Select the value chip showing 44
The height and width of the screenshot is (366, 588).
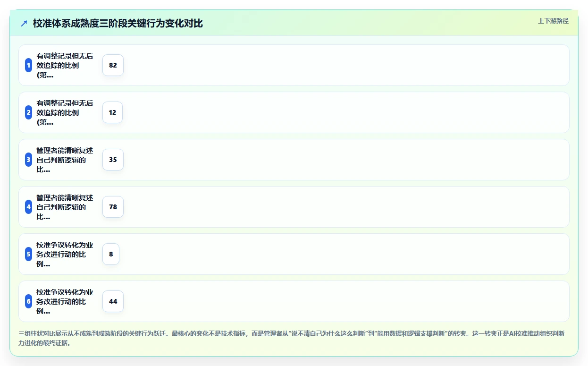point(113,301)
